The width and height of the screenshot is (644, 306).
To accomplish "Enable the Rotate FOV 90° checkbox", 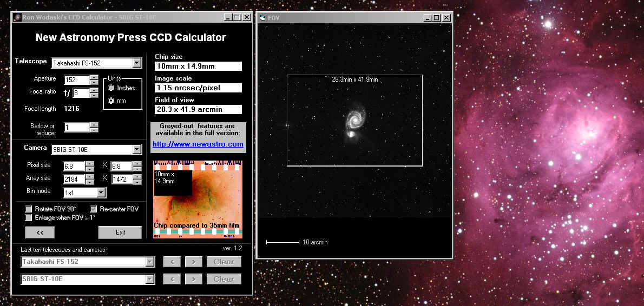I will pos(29,209).
